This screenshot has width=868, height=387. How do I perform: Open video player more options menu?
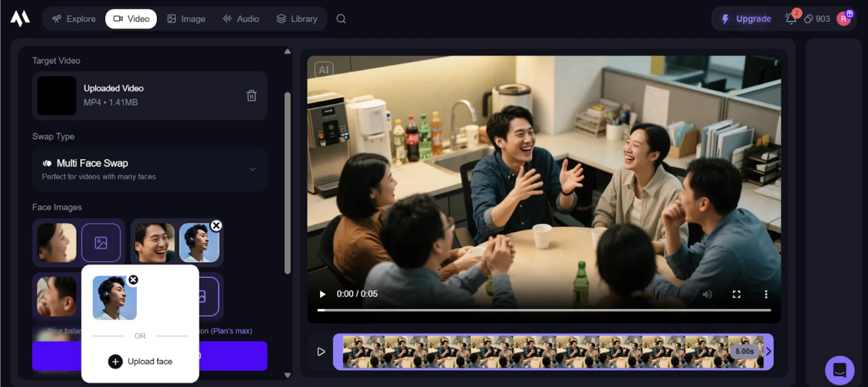(766, 294)
